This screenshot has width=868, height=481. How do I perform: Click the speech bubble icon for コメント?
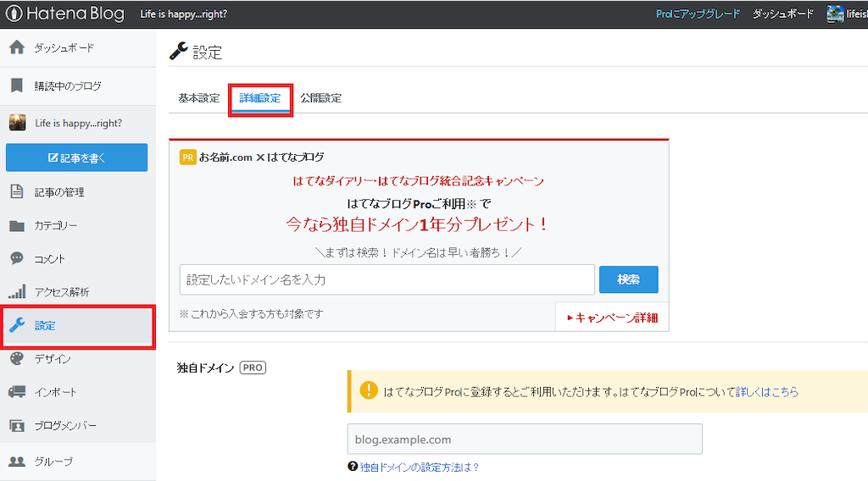[x=17, y=259]
